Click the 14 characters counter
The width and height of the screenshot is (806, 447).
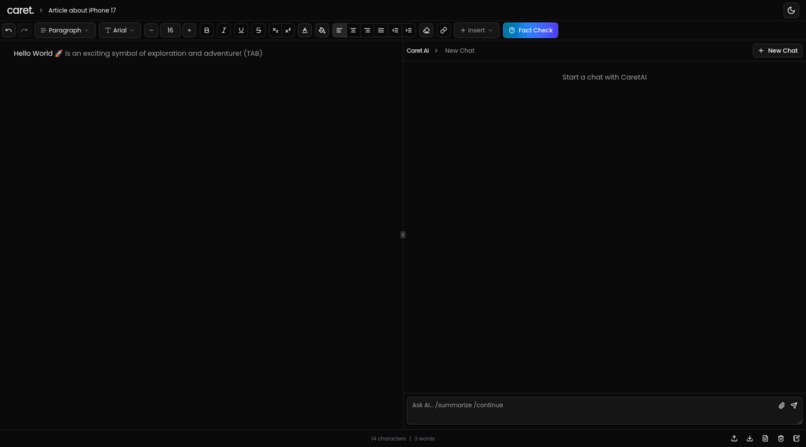pyautogui.click(x=388, y=439)
